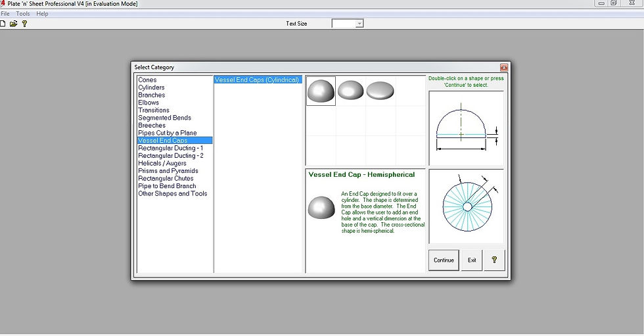Screen dimensions: 644x336
Task: Click the hemisphere side-view dimension diagram
Action: 466,128
